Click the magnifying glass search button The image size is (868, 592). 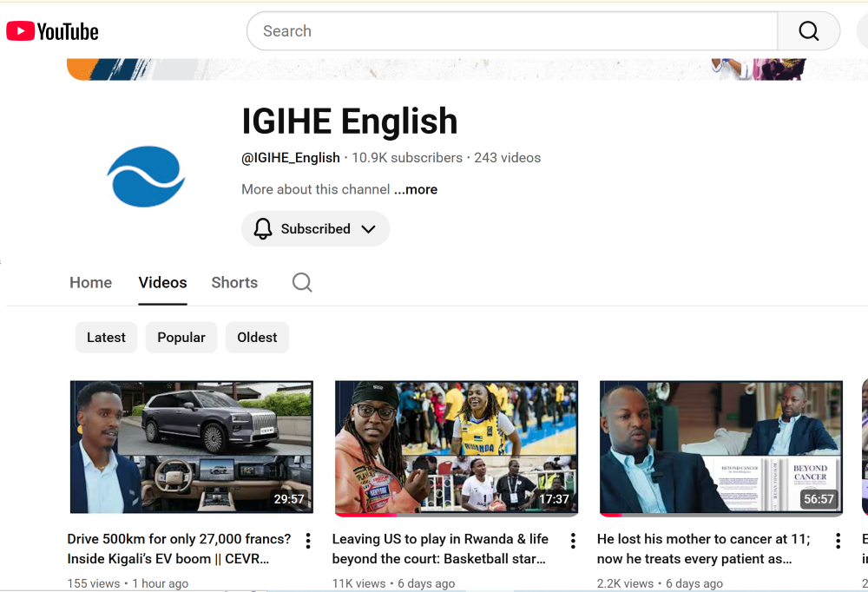809,31
